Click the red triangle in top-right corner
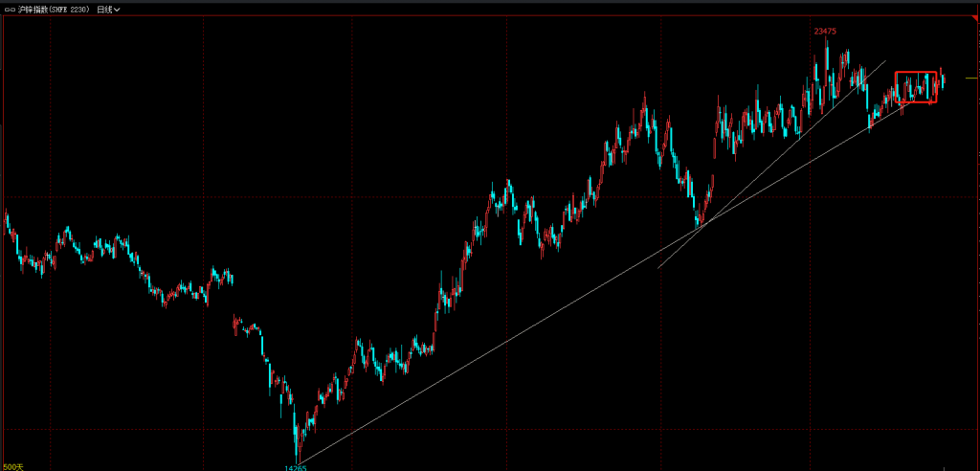 [974, 20]
